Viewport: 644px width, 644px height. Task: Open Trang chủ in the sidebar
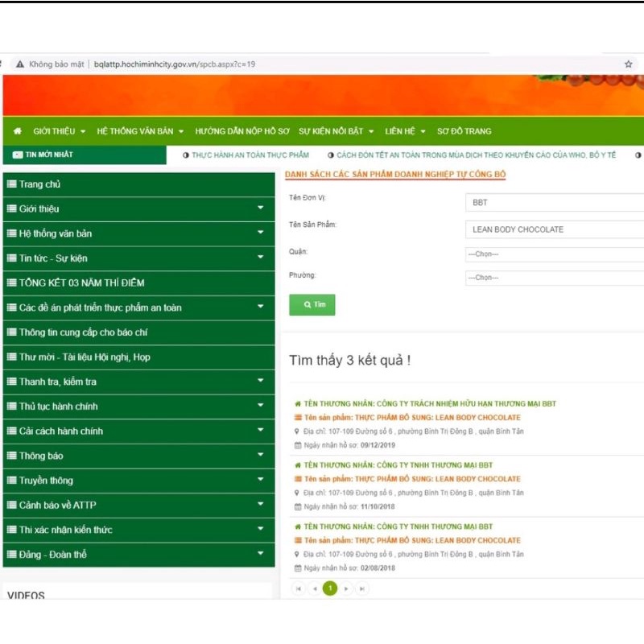click(x=138, y=184)
